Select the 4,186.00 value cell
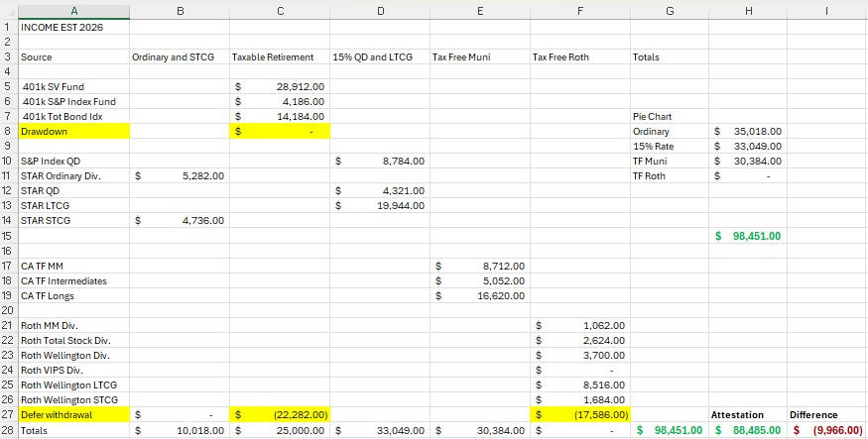Screen dimensions: 868x439 [x=280, y=102]
